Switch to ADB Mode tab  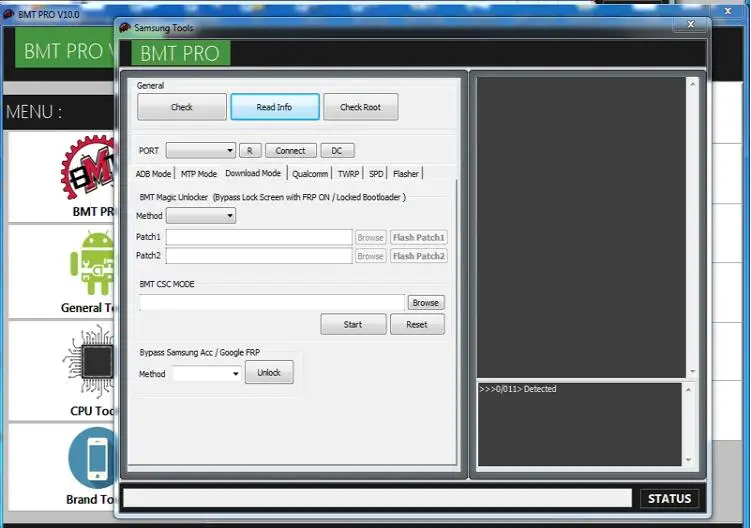[x=153, y=173]
